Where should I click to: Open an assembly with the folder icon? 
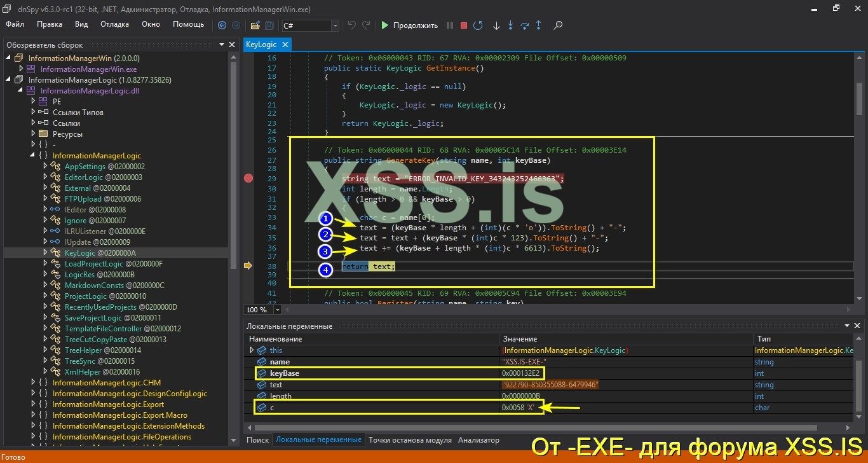[255, 25]
